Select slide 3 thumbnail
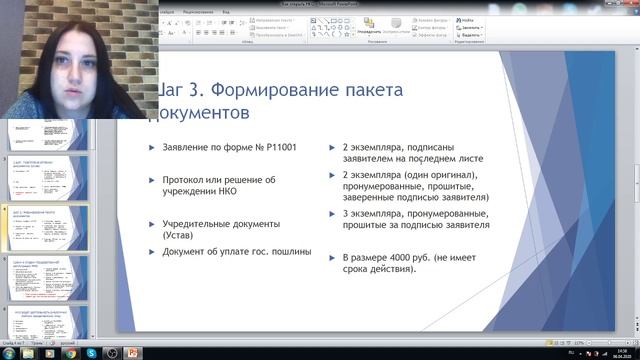Image resolution: width=640 pixels, height=360 pixels. [48, 178]
